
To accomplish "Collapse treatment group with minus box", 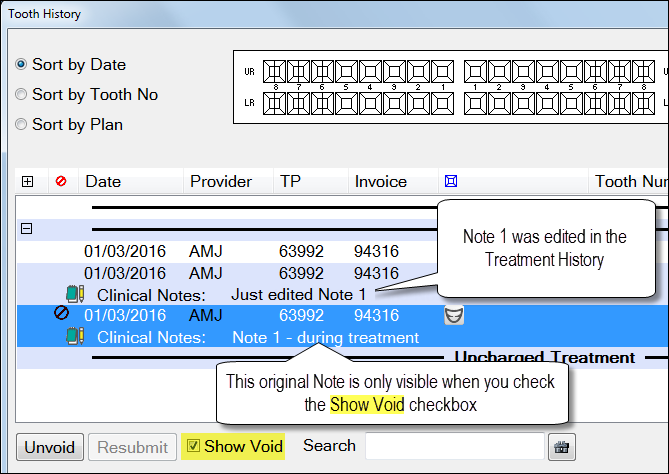I will 26,229.
